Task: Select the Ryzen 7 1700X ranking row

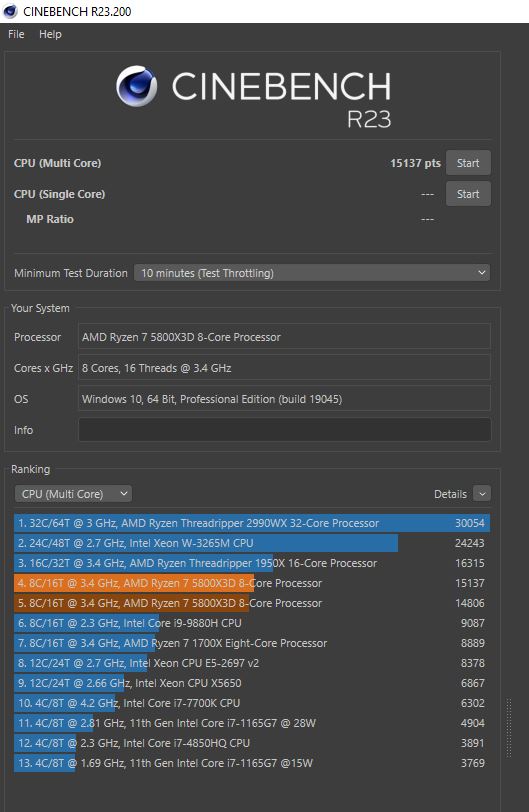Action: (252, 643)
